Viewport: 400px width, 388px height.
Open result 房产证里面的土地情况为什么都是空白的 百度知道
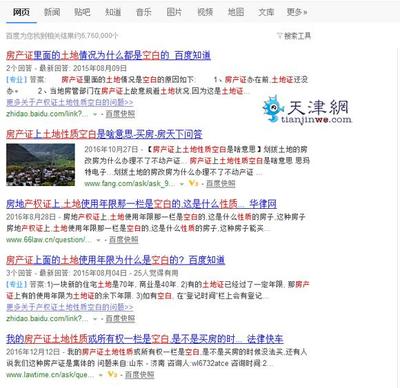point(108,55)
